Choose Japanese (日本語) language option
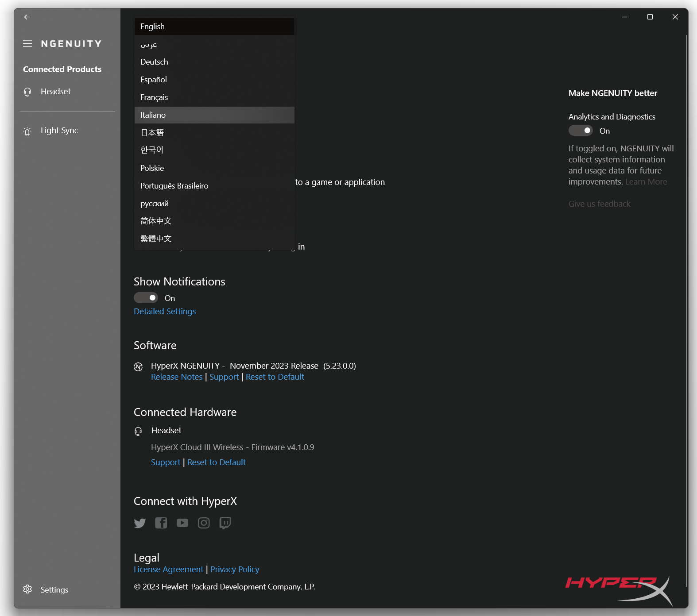 click(214, 133)
